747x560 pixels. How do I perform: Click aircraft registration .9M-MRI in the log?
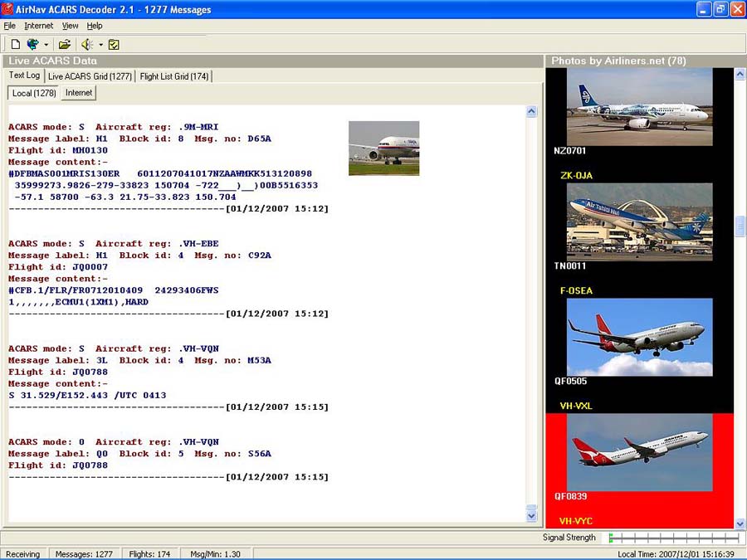coord(198,127)
